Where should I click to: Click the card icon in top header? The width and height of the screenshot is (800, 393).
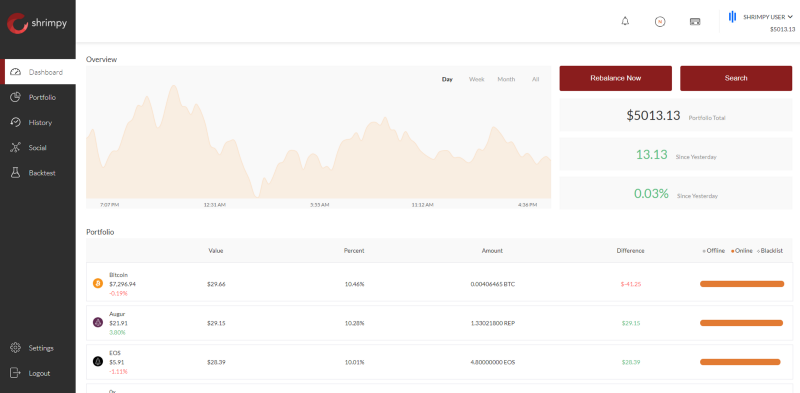pos(695,22)
